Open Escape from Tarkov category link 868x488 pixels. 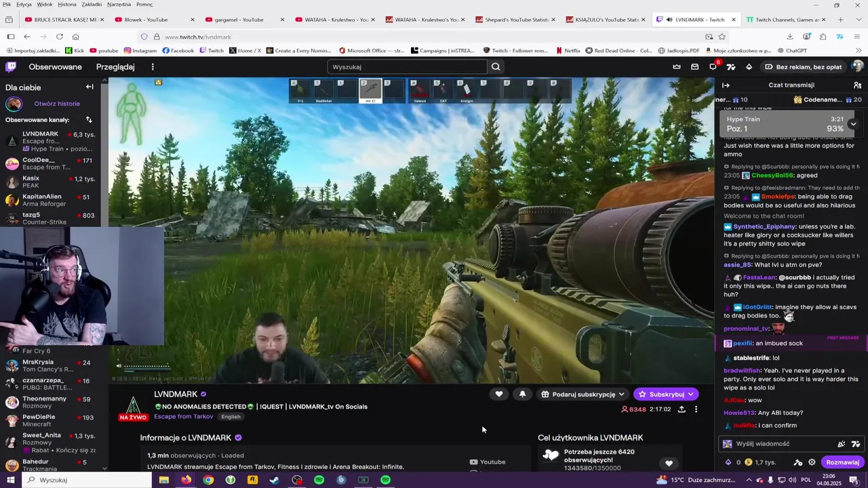183,417
